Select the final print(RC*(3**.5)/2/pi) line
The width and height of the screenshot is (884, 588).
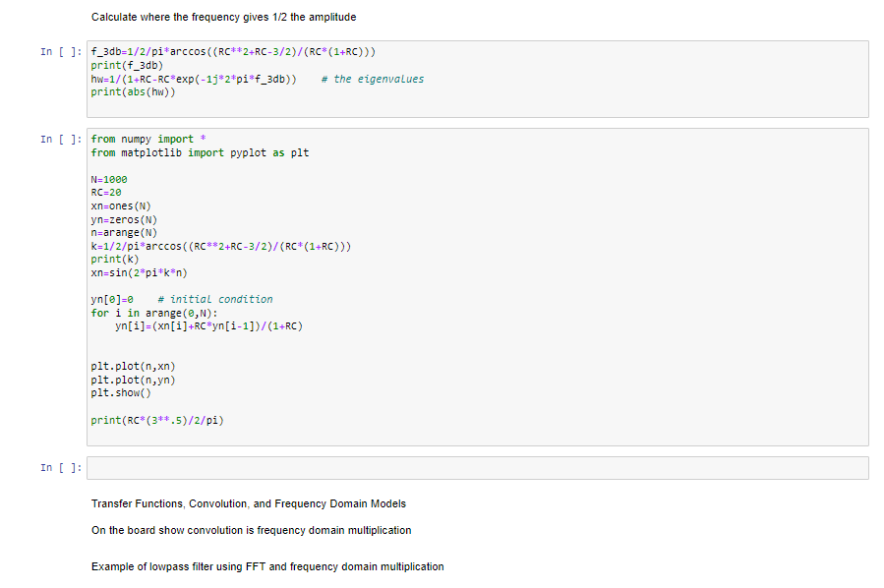[x=157, y=420]
